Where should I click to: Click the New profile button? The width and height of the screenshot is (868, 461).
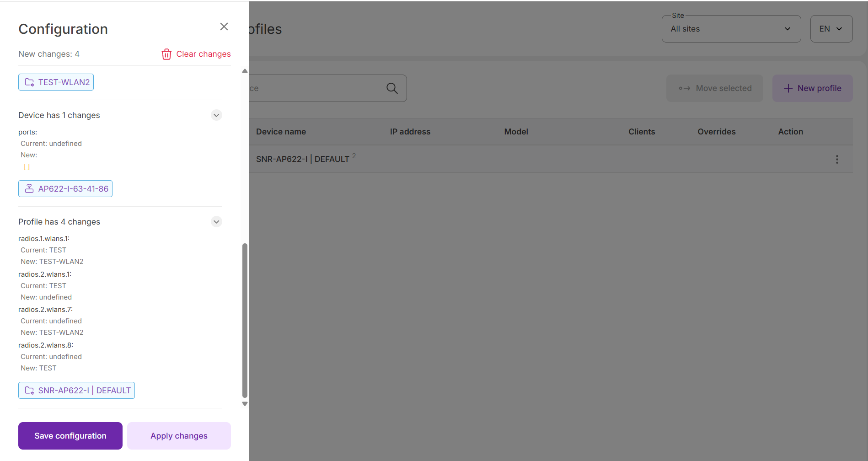click(813, 88)
